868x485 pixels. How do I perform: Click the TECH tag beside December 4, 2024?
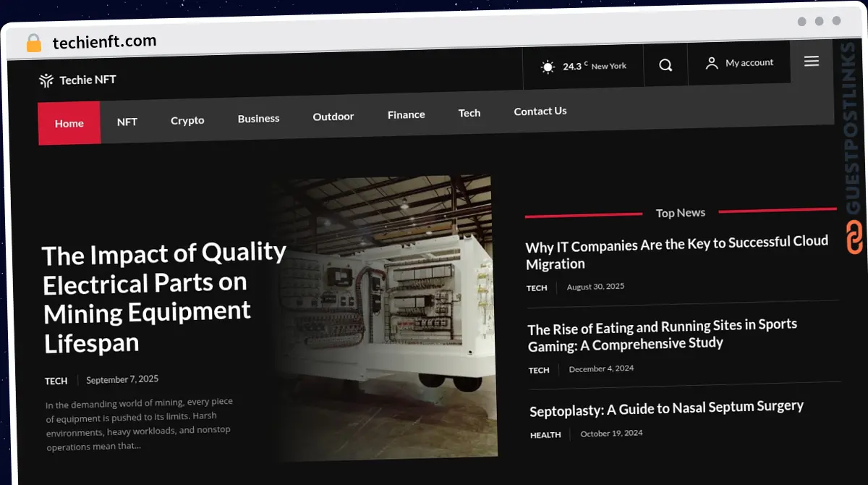tap(539, 370)
